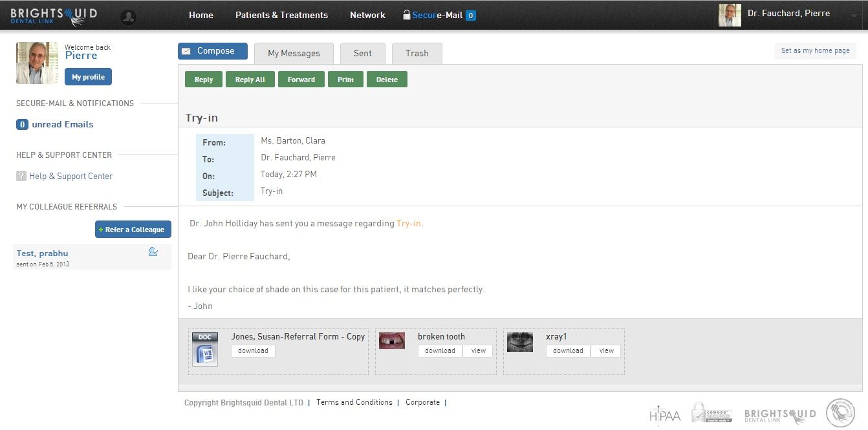This screenshot has height=430, width=868.
Task: Open the Corporate footer link
Action: point(422,402)
